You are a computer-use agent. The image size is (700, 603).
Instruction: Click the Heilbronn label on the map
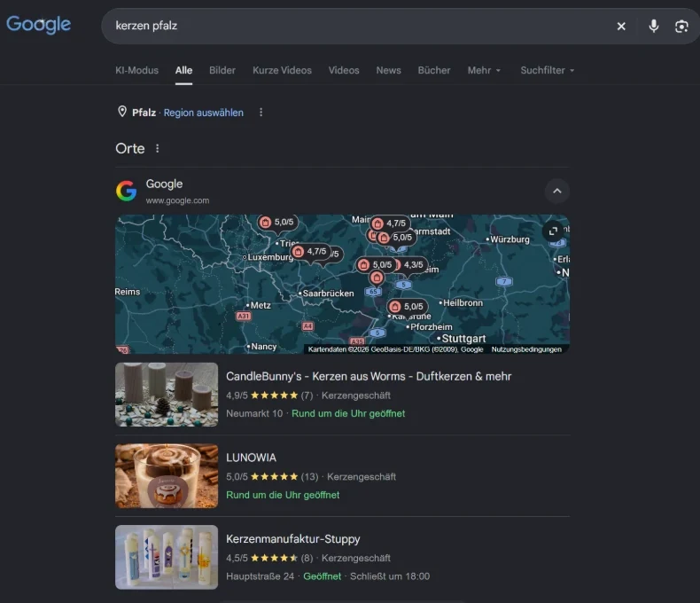[461, 303]
